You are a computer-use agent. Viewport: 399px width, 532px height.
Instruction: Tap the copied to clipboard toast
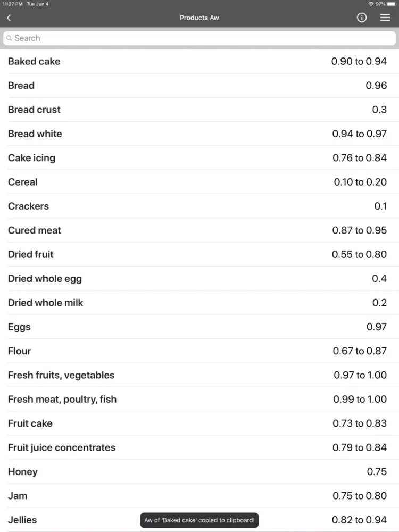coord(199,520)
